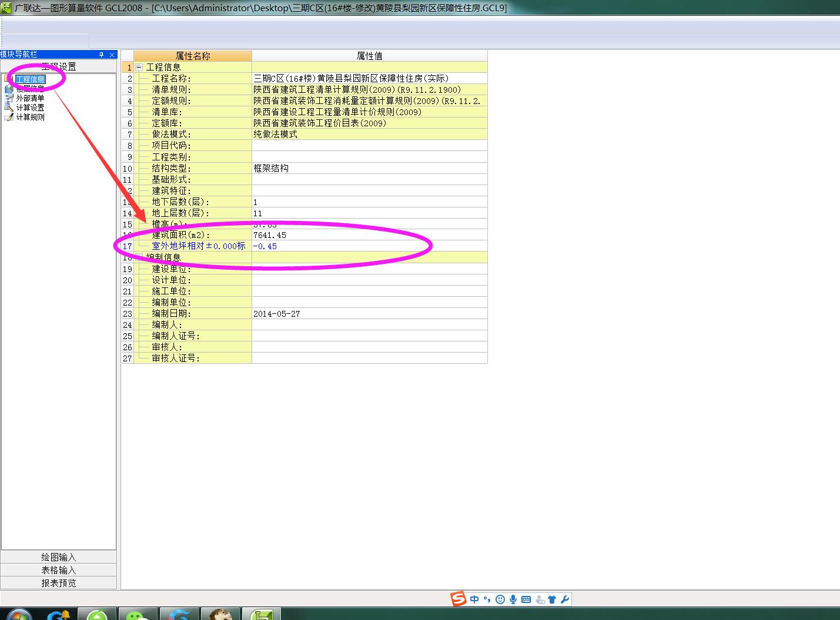The width and height of the screenshot is (840, 620).
Task: Click row number 27 header
Action: (128, 358)
